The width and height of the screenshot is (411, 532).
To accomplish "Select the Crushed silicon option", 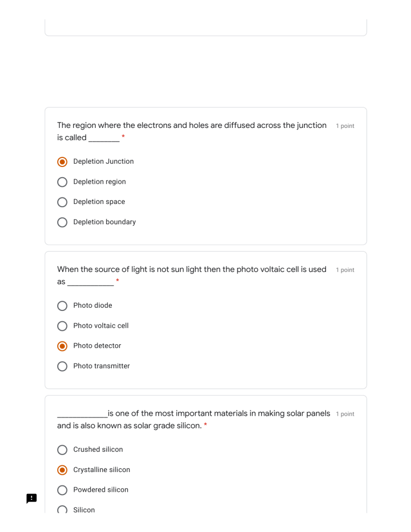I will 63,450.
